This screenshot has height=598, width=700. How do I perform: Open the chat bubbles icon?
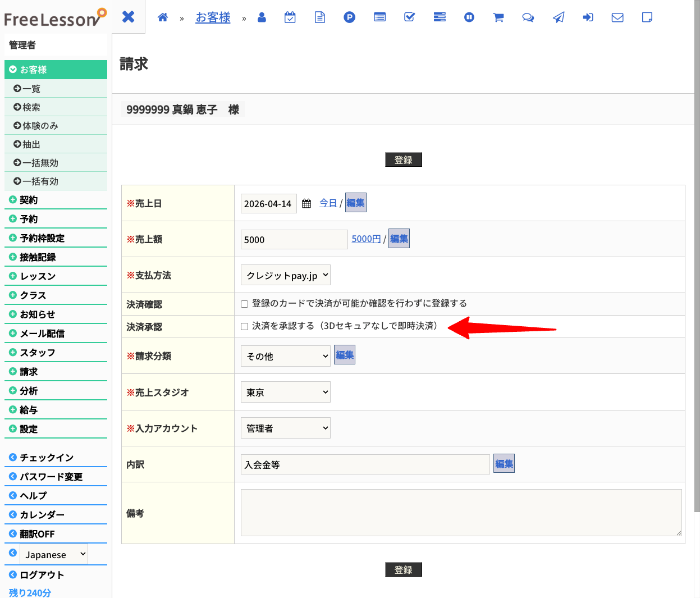528,17
